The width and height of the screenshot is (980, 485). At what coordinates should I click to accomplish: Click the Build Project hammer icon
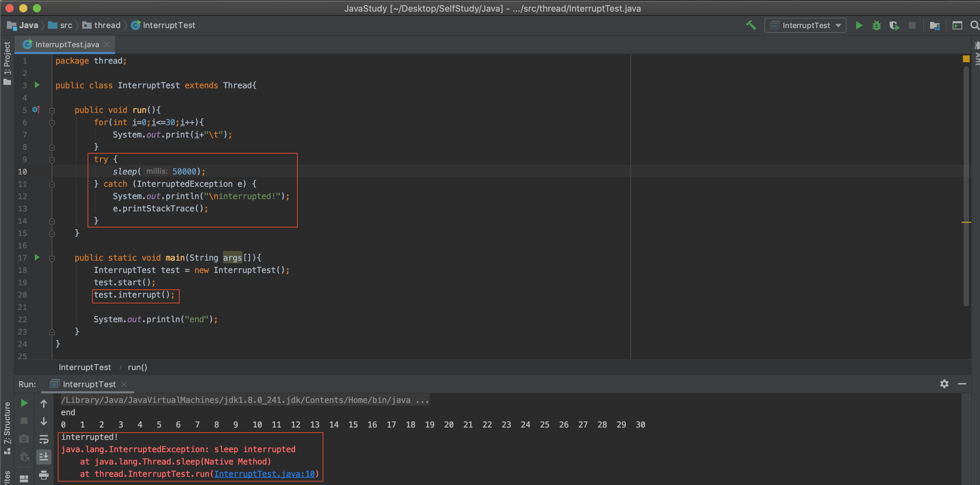pyautogui.click(x=751, y=26)
